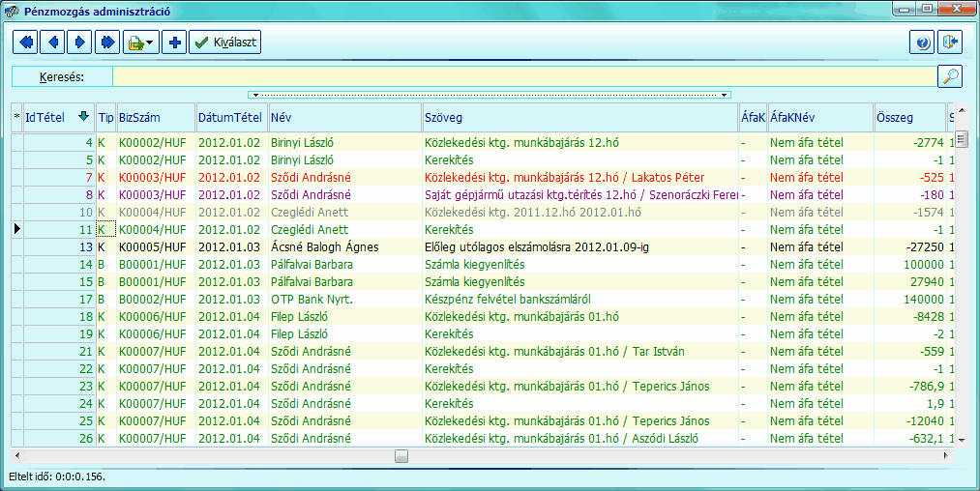Click the window title bar app icon
Viewport: 980px width, 491px height.
[x=12, y=12]
